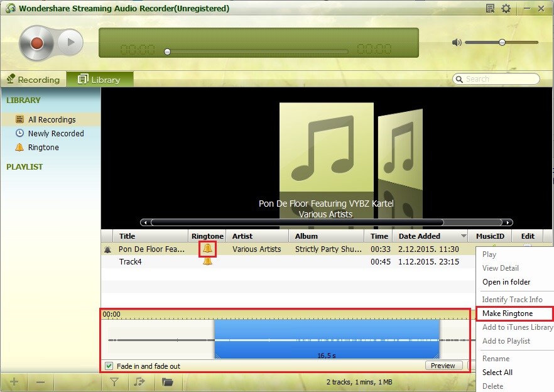Choose View Detail in the context menu
The image size is (554, 392).
pos(500,268)
